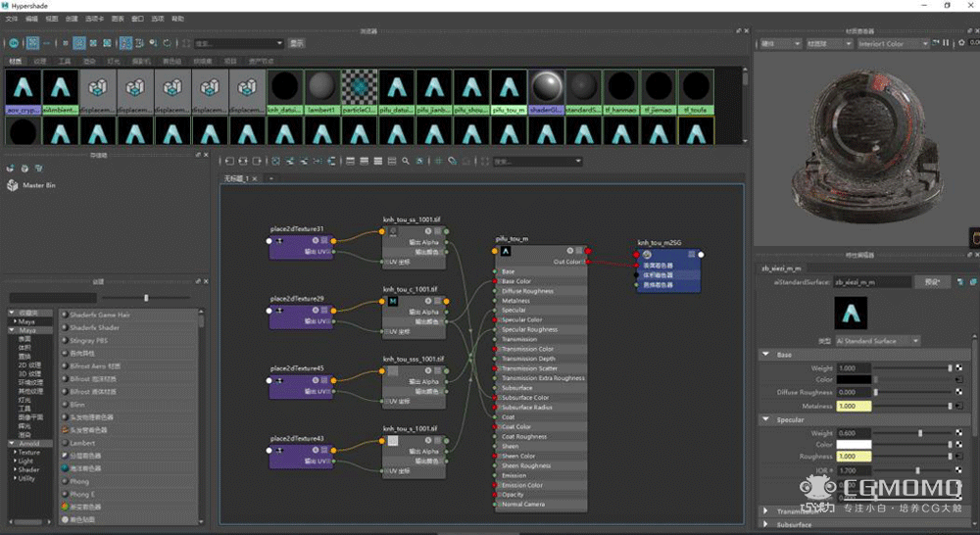
Task: Click the 显示 button next to browser search
Action: [296, 43]
